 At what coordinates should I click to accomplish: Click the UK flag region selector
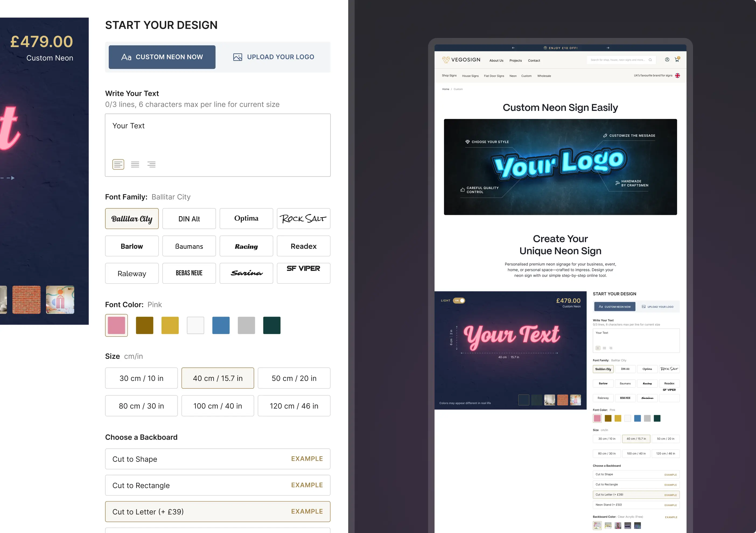pyautogui.click(x=677, y=75)
